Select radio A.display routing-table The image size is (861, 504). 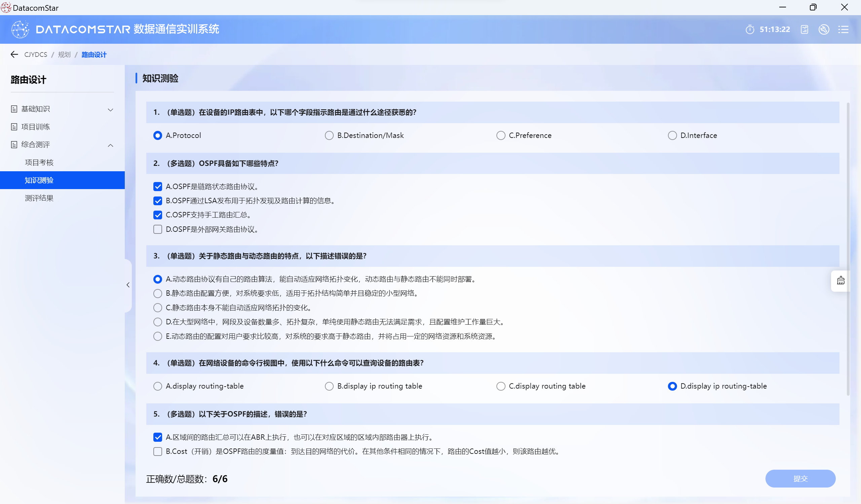[157, 386]
